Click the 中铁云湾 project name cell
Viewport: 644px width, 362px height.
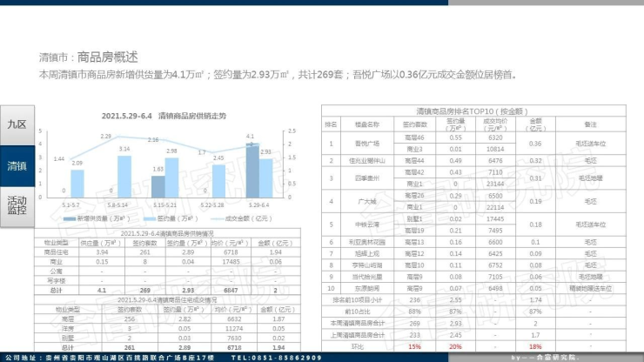(x=367, y=225)
